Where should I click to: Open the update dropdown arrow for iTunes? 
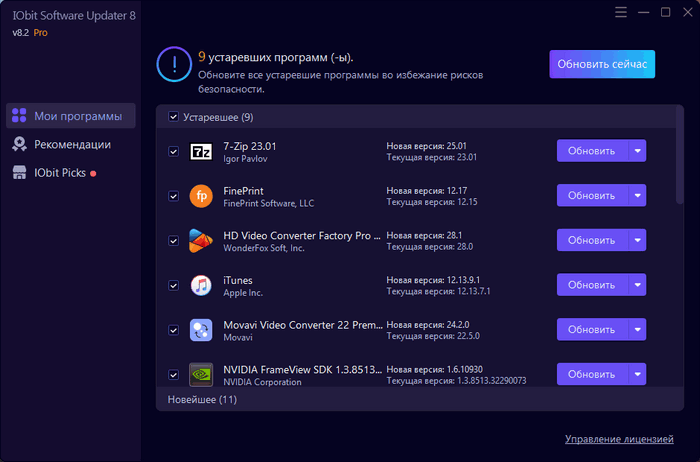coord(638,285)
